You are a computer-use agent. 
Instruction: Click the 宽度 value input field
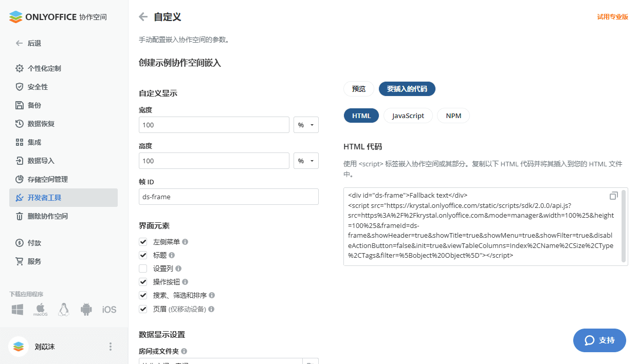pyautogui.click(x=214, y=125)
